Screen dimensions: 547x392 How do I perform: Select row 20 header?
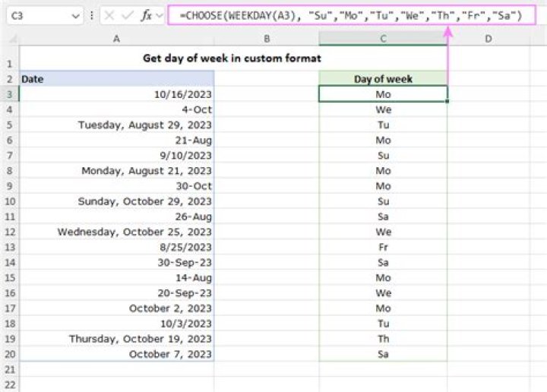click(x=9, y=354)
